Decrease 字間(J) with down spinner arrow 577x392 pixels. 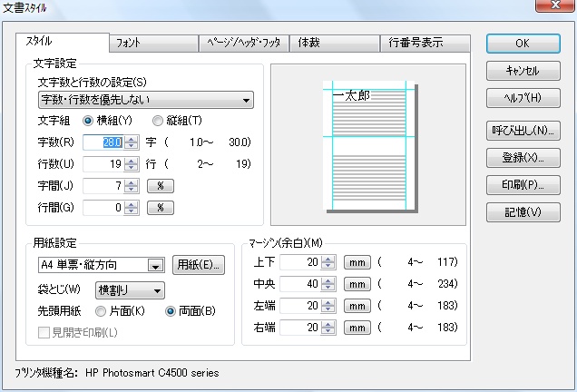pyautogui.click(x=131, y=189)
